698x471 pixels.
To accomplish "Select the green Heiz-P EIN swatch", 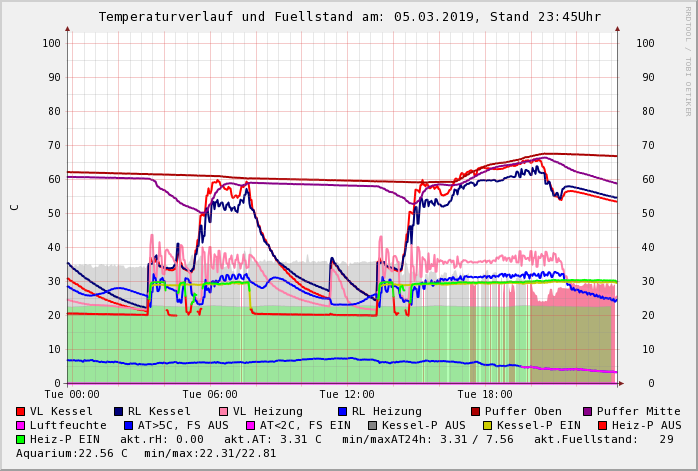I will [20, 439].
